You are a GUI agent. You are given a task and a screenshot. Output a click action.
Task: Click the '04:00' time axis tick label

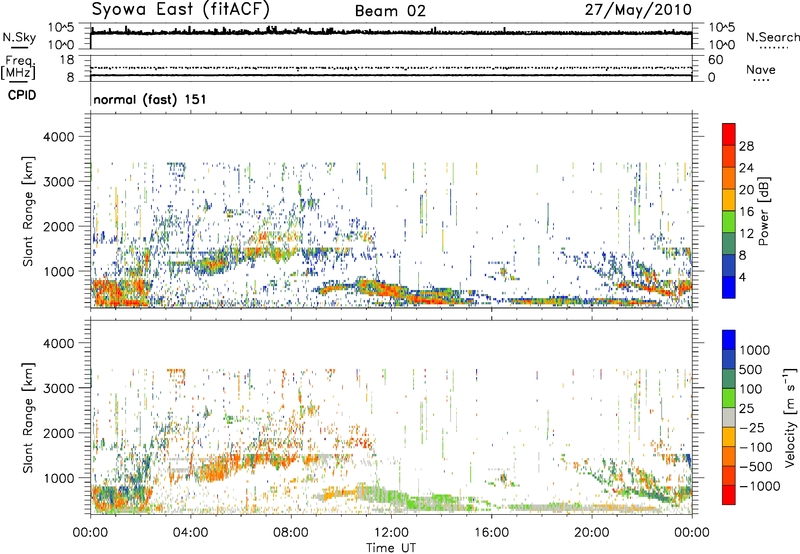pos(190,533)
